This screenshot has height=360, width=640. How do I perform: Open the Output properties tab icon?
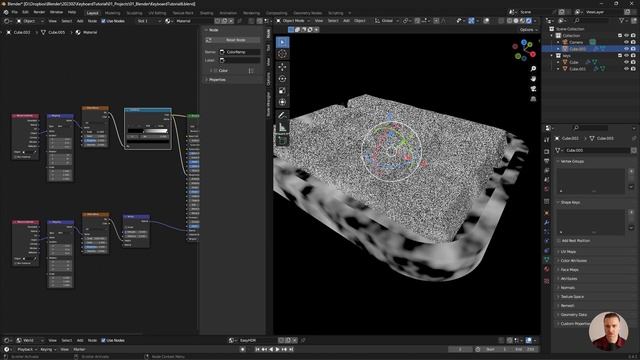(x=547, y=161)
